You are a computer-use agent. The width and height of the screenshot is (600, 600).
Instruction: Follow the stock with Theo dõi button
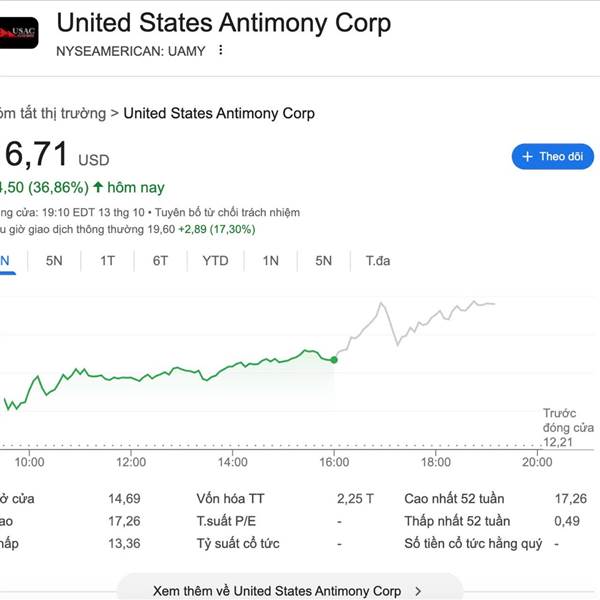click(553, 157)
